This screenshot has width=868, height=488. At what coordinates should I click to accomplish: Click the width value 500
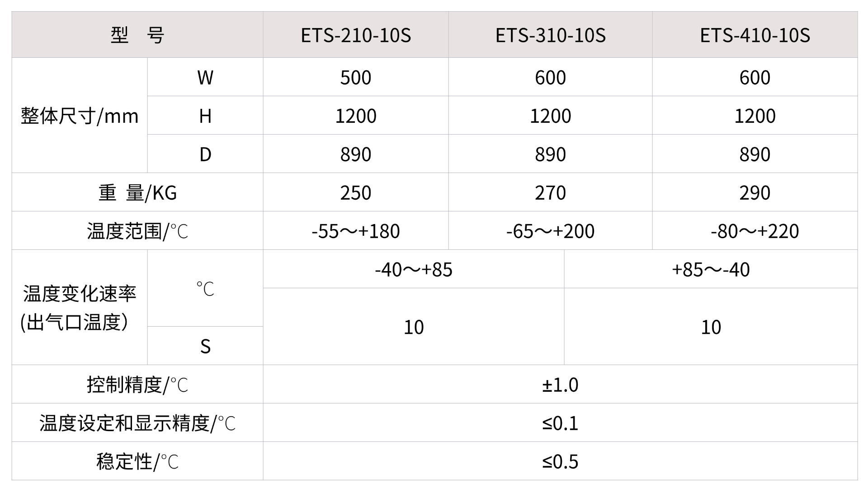pos(356,78)
